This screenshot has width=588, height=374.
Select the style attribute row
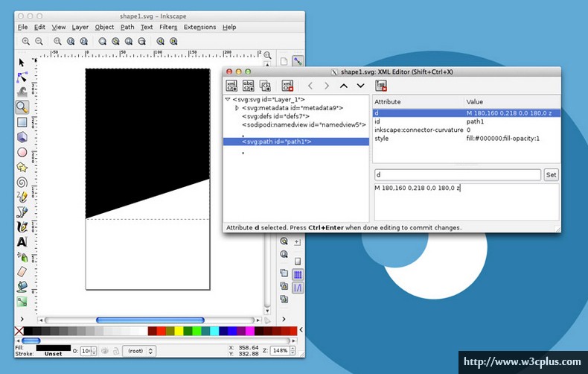467,139
